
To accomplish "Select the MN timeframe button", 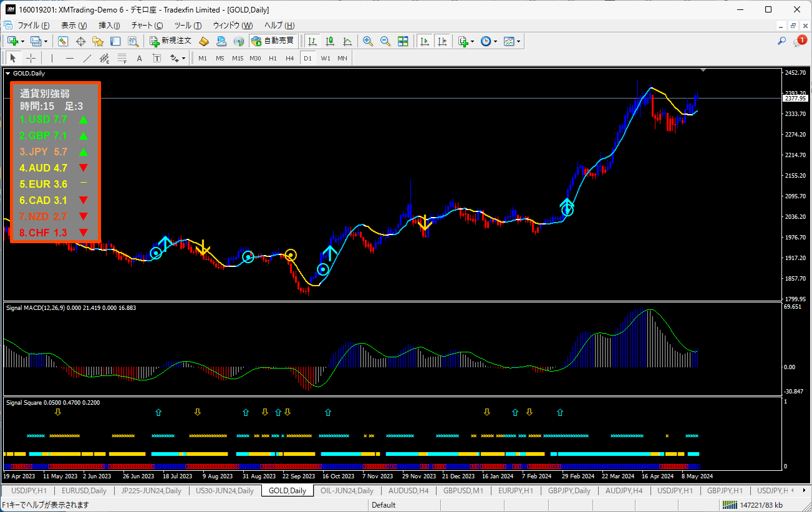I will (342, 58).
